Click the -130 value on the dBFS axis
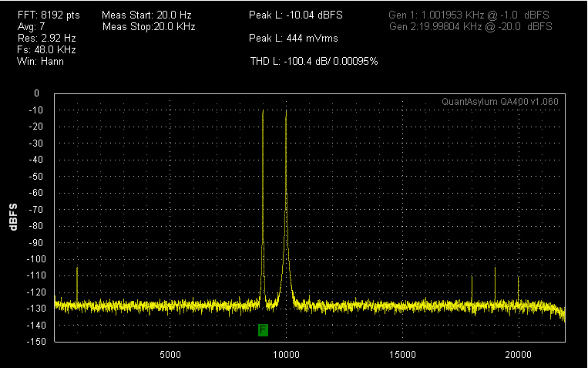The height and width of the screenshot is (368, 588). click(x=36, y=309)
